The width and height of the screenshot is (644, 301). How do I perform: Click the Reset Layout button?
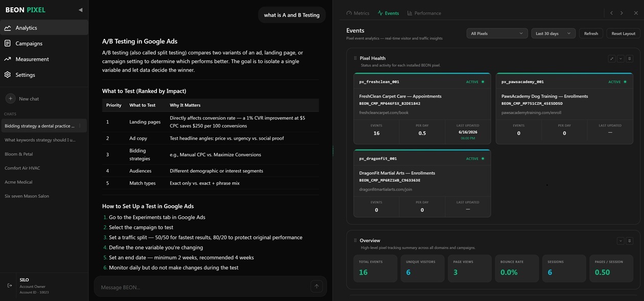(624, 33)
